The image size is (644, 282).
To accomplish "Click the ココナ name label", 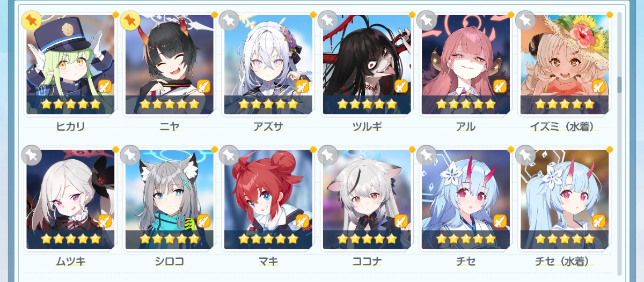I will pyautogui.click(x=367, y=262).
